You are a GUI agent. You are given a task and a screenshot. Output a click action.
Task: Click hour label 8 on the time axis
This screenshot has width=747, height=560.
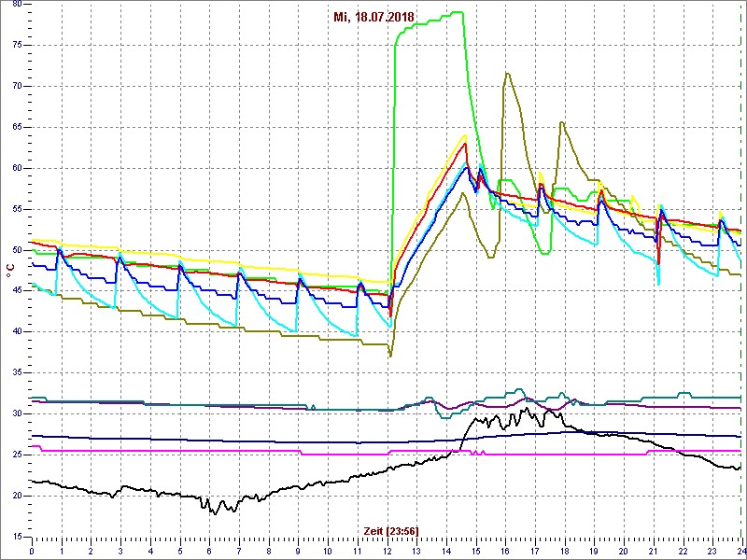point(268,551)
